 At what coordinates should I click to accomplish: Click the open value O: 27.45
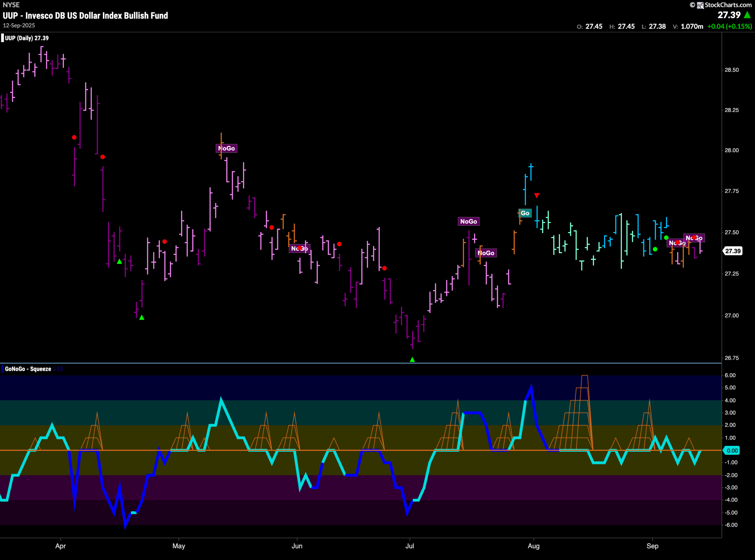point(590,27)
